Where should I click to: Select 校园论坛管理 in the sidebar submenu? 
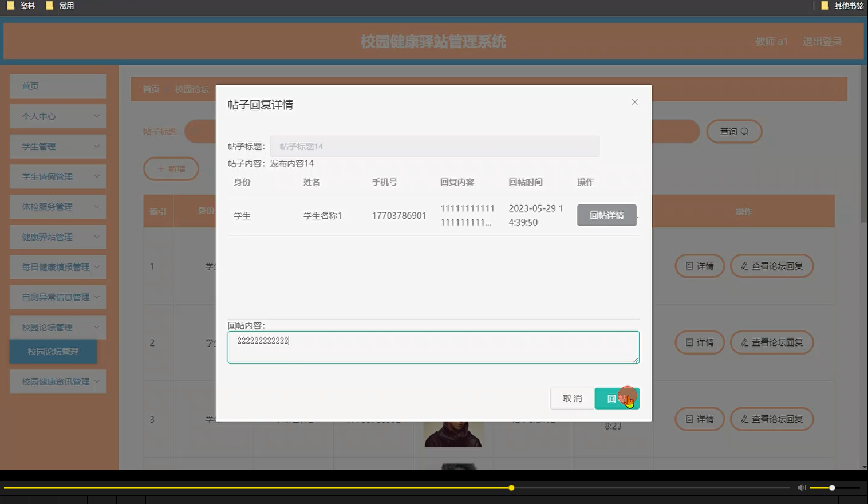[x=53, y=352]
